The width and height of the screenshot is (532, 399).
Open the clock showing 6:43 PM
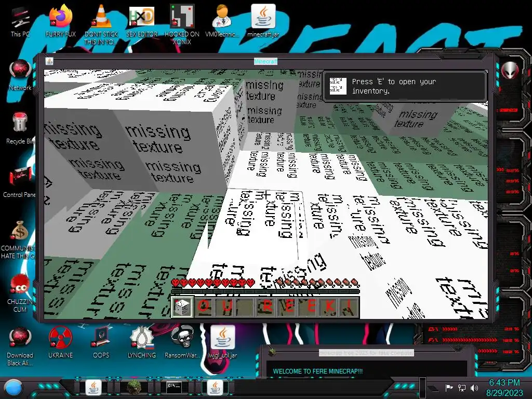point(504,383)
